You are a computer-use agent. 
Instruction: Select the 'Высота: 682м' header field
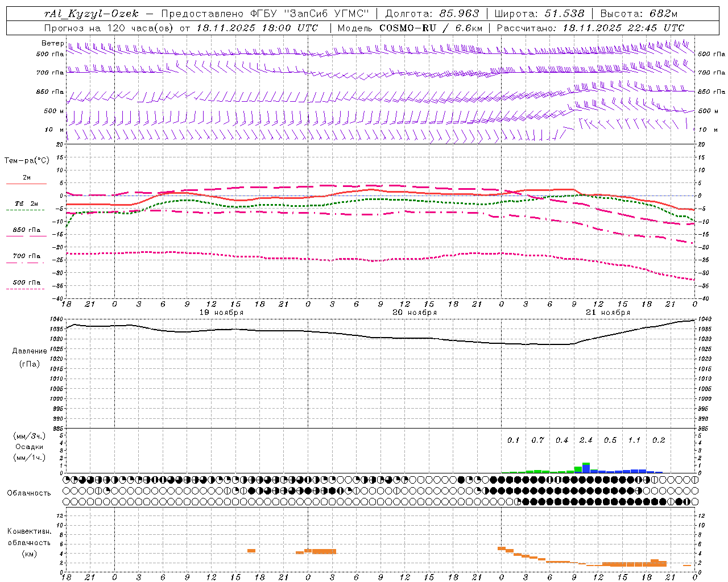point(639,14)
